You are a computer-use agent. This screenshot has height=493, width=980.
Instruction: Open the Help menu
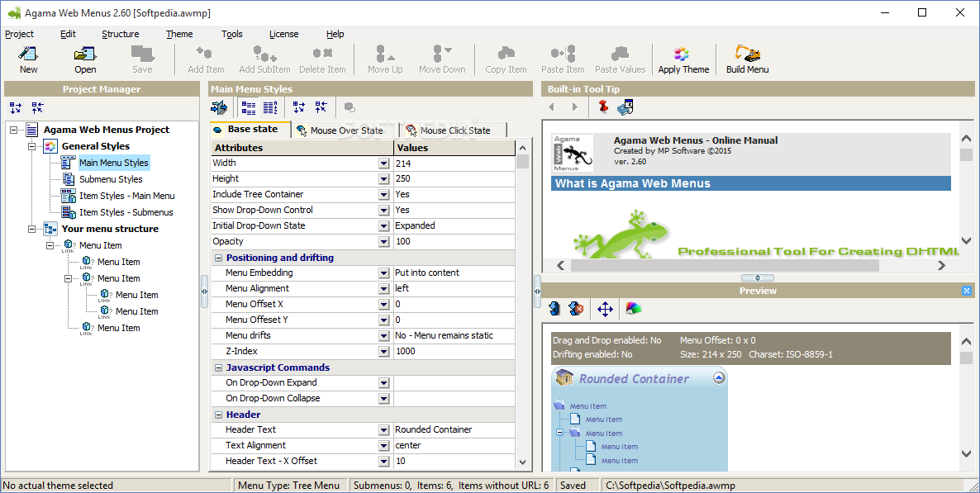335,34
